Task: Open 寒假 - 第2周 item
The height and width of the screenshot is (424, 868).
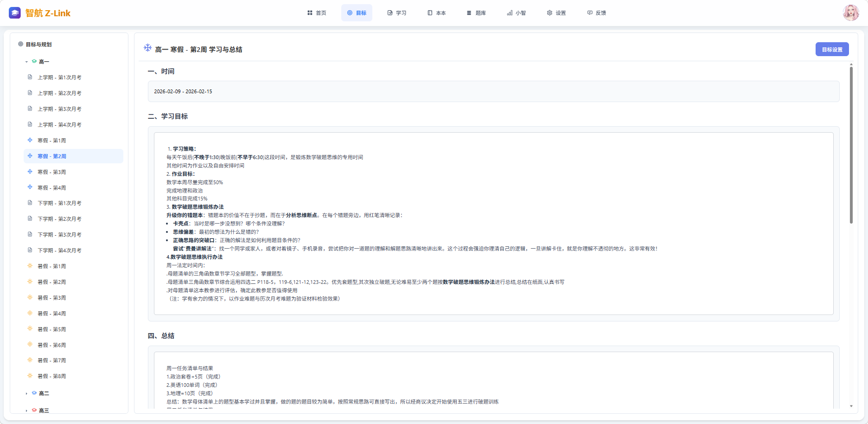Action: (x=73, y=156)
